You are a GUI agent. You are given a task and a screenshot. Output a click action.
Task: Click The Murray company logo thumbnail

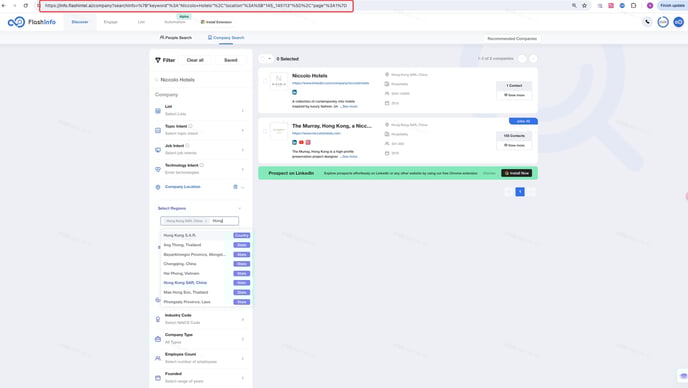coord(279,131)
